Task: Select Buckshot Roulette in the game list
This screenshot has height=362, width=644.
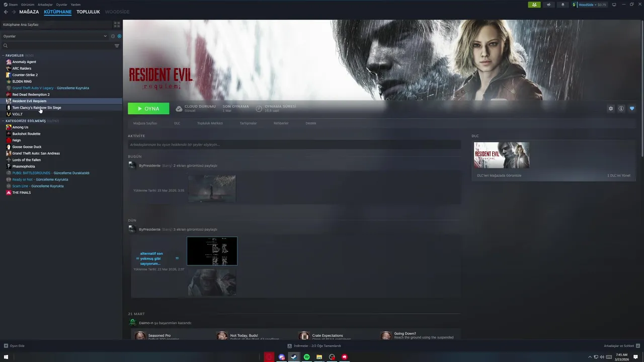Action: point(26,134)
